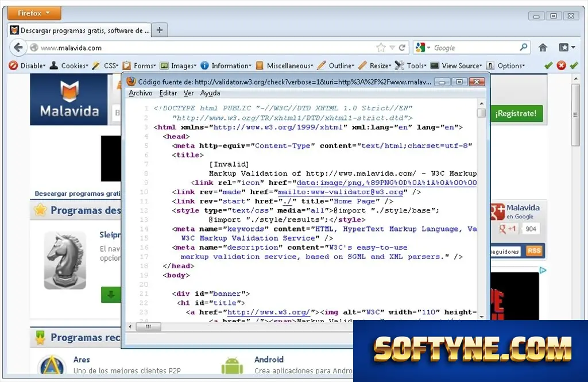Open the orange Firefox menu dropdown
588x382 pixels.
coord(34,13)
